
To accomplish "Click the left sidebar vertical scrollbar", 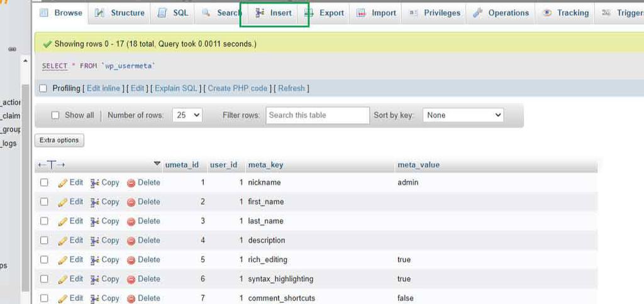I will coord(25,187).
